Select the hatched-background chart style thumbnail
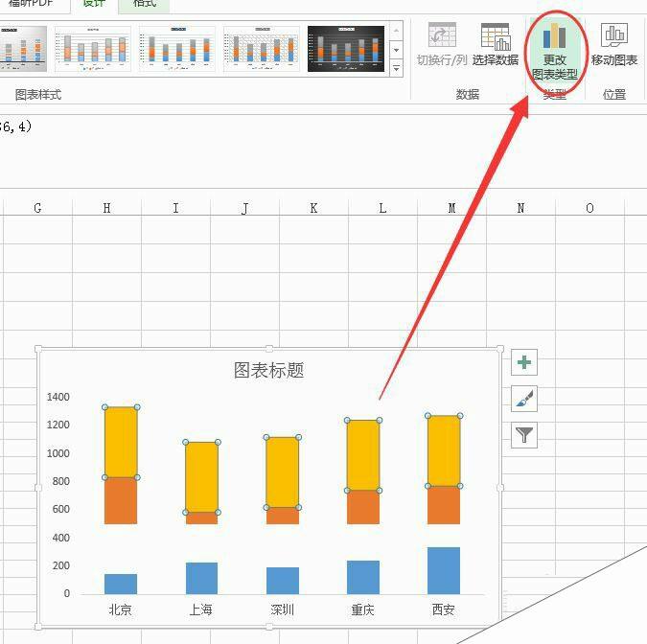Image resolution: width=647 pixels, height=644 pixels. pos(262,49)
